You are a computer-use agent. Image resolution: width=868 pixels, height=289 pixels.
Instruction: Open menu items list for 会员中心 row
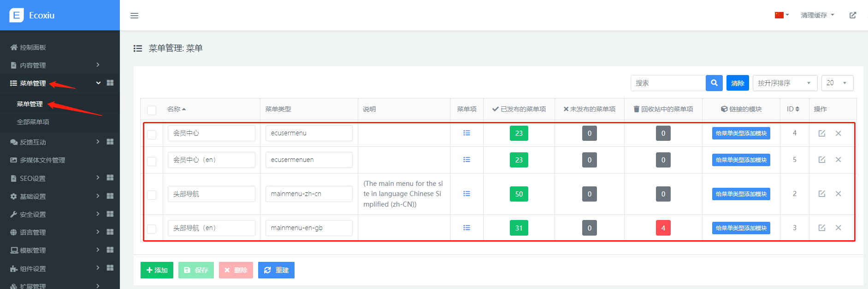tap(466, 133)
